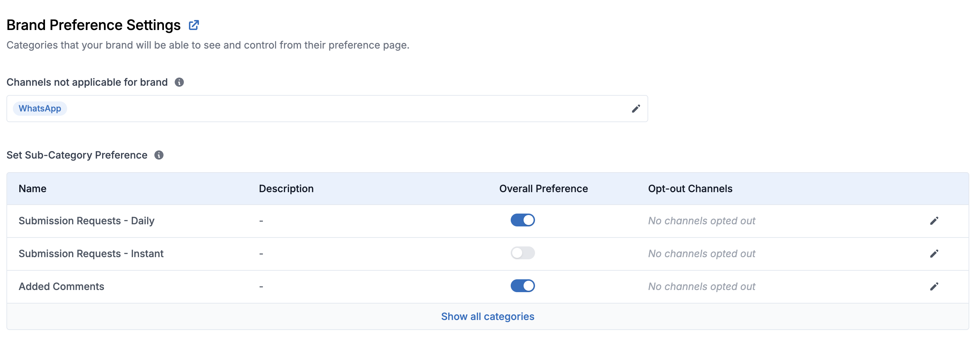
Task: Disable Submission Requests - Daily preference toggle
Action: (522, 220)
